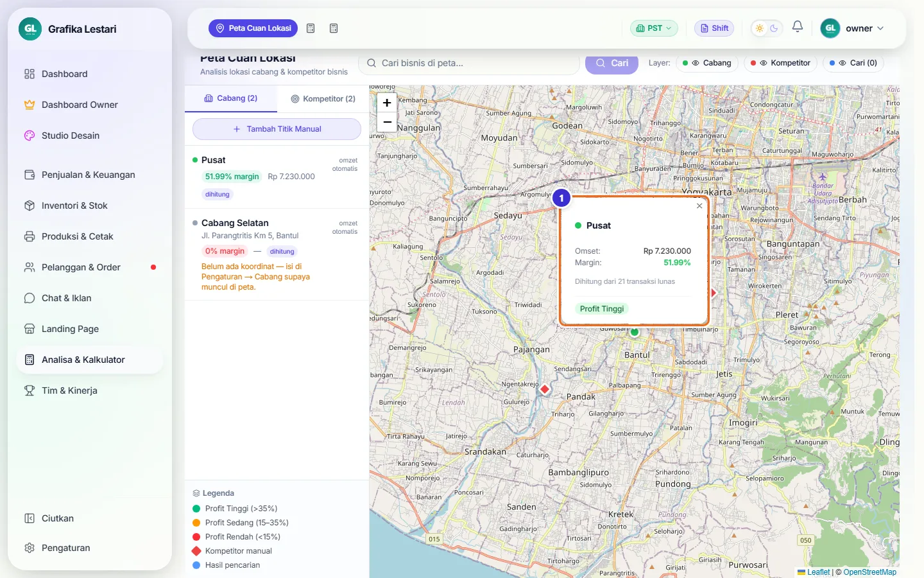
Task: Click the Grafika Lestari GL logo
Action: (x=30, y=29)
